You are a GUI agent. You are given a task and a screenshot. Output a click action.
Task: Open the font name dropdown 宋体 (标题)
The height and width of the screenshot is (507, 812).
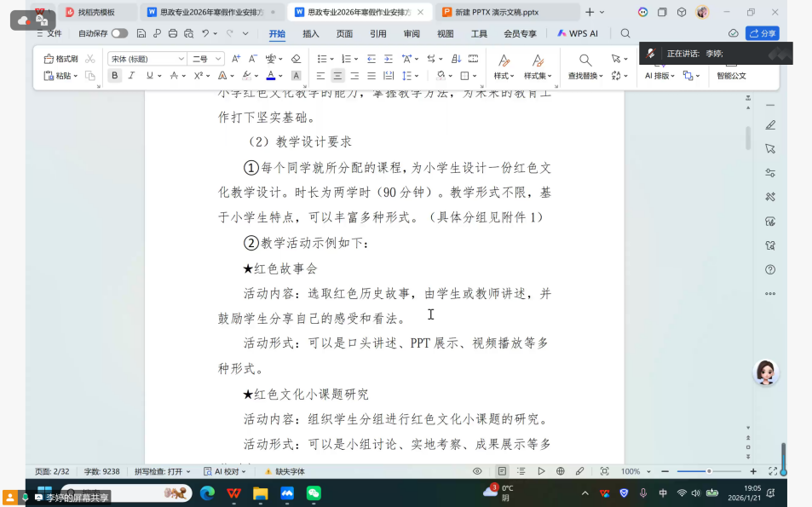click(147, 59)
